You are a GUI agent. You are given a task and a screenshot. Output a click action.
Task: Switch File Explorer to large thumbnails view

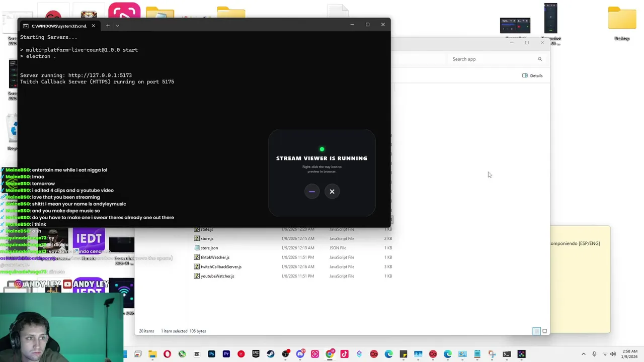click(x=544, y=331)
